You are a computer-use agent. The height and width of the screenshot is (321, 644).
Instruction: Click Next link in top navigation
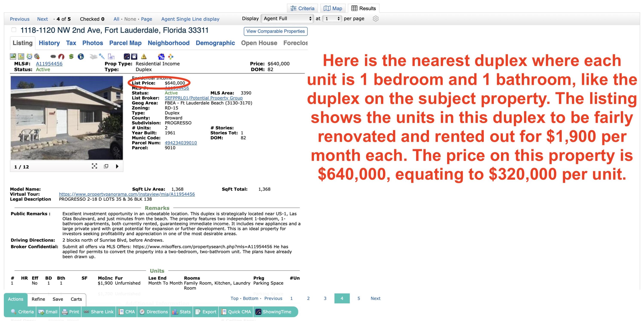pos(43,19)
